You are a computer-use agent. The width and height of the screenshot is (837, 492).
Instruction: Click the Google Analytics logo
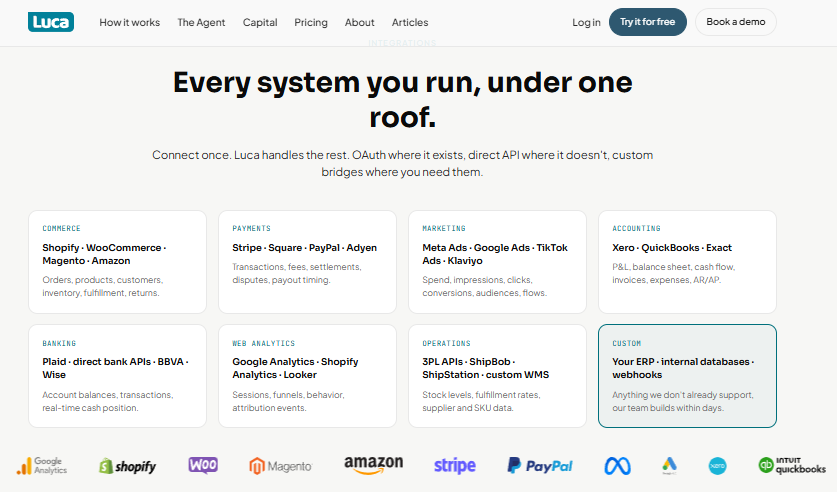point(42,466)
